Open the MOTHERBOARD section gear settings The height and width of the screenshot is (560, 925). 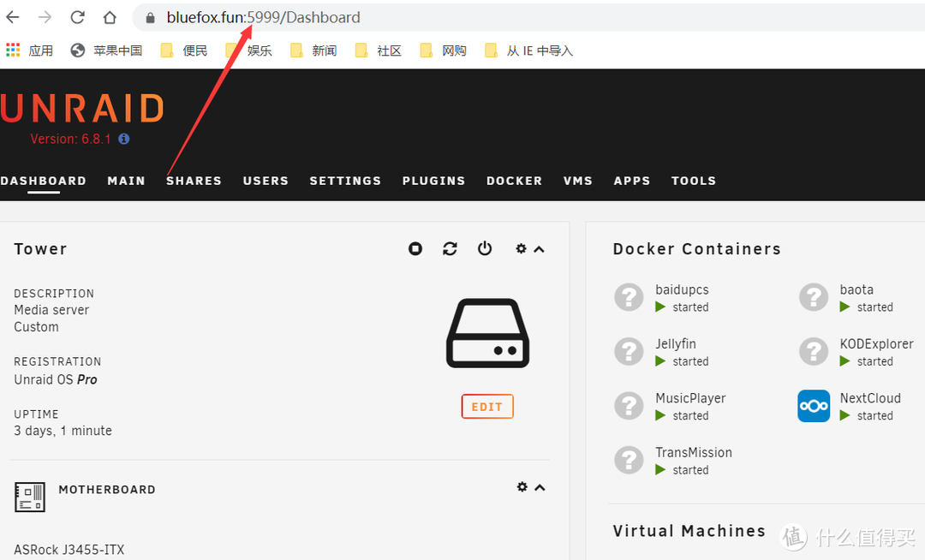[x=522, y=487]
